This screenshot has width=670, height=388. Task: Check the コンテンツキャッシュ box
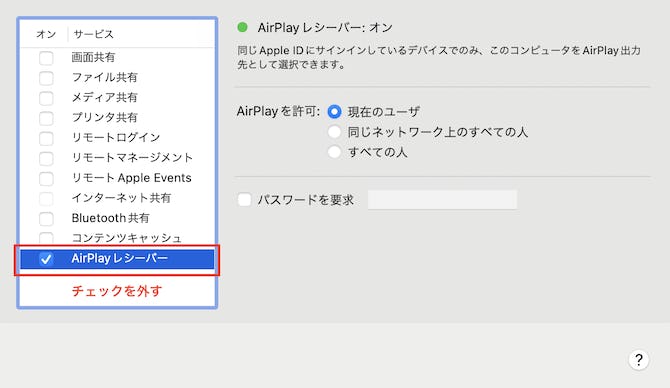coord(46,238)
